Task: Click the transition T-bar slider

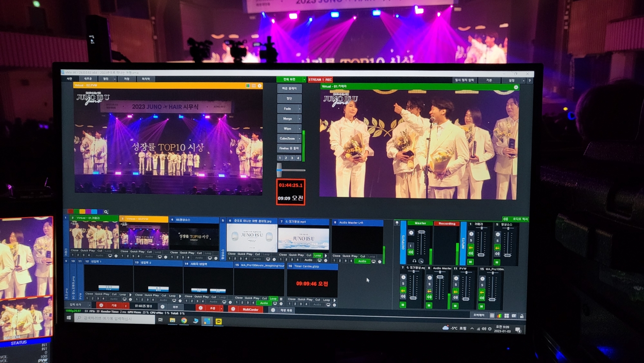Action: pos(279,170)
